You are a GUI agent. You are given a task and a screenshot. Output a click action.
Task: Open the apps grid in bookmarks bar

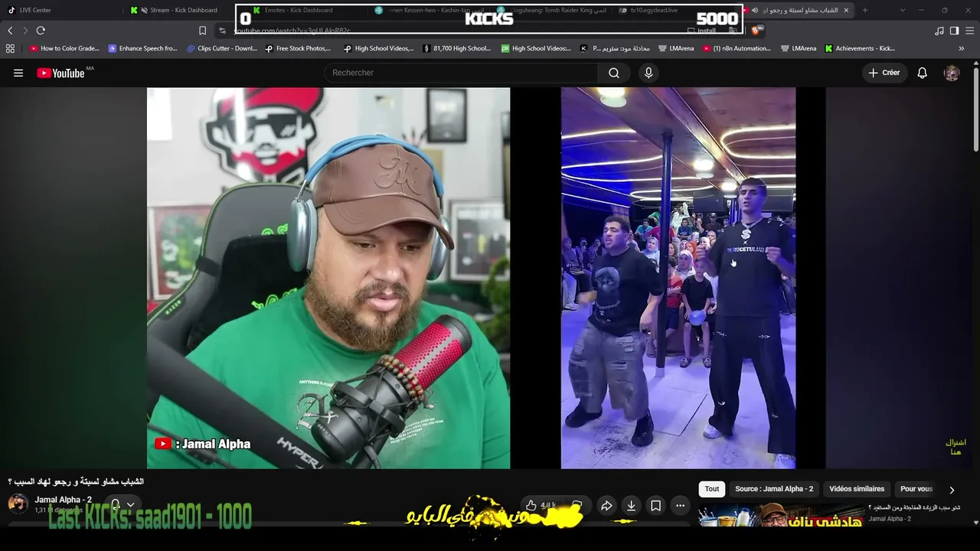pos(10,48)
